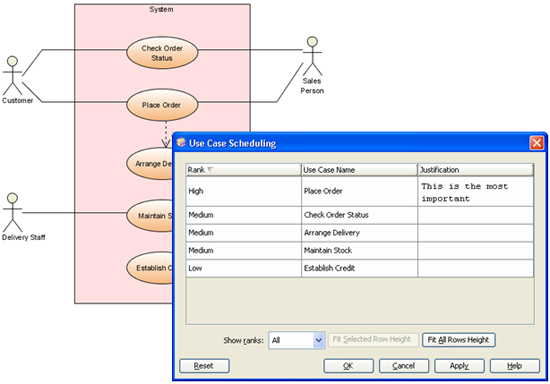Click the Cancel button
This screenshot has width=550, height=384.
tap(404, 366)
